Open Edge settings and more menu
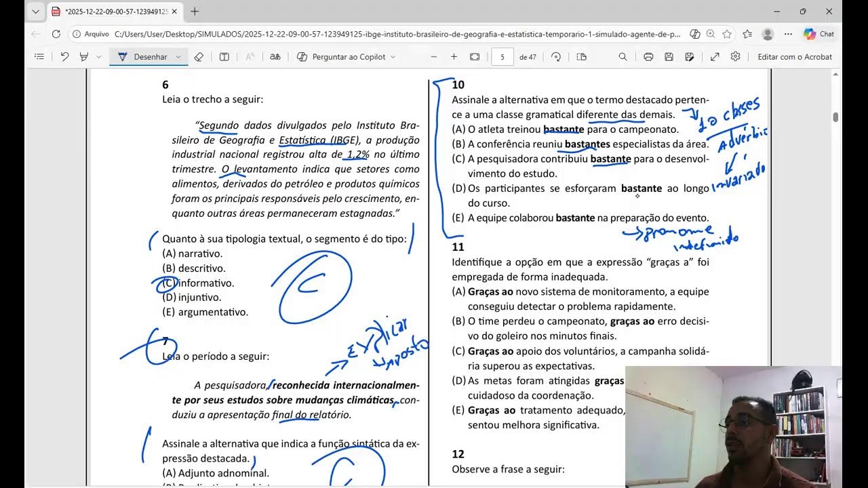The image size is (868, 488). 788,34
